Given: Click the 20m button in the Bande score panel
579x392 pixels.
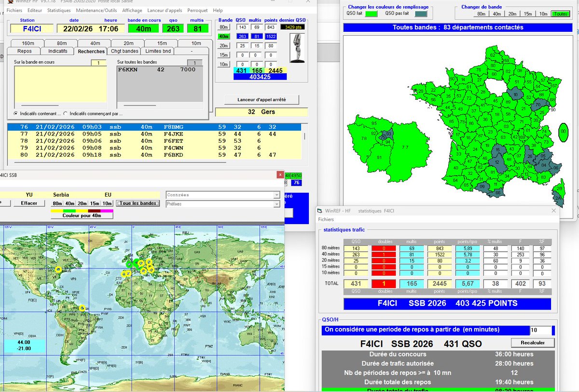Looking at the screenshot, I should (223, 46).
